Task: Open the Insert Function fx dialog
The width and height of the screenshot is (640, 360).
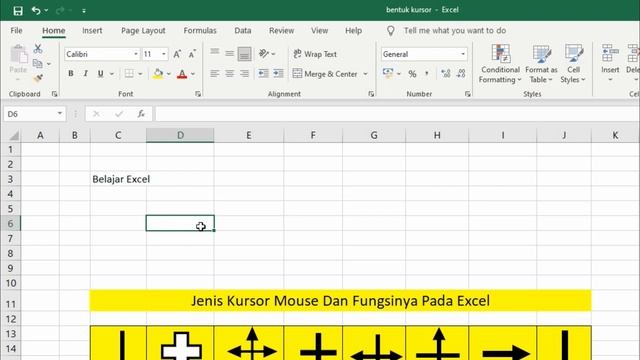Action: click(141, 114)
